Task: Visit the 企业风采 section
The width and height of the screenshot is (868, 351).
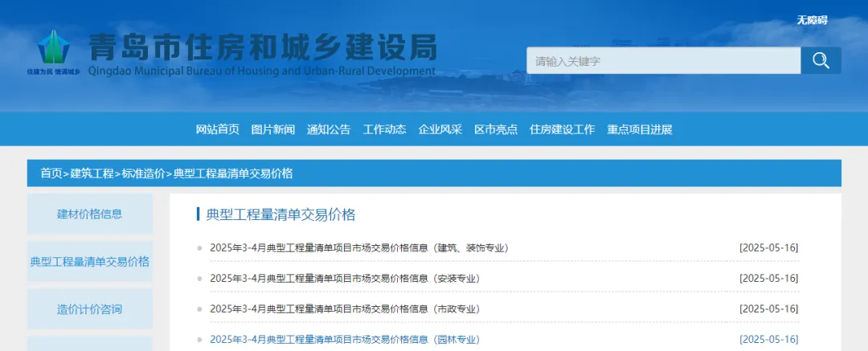Action: pos(440,129)
